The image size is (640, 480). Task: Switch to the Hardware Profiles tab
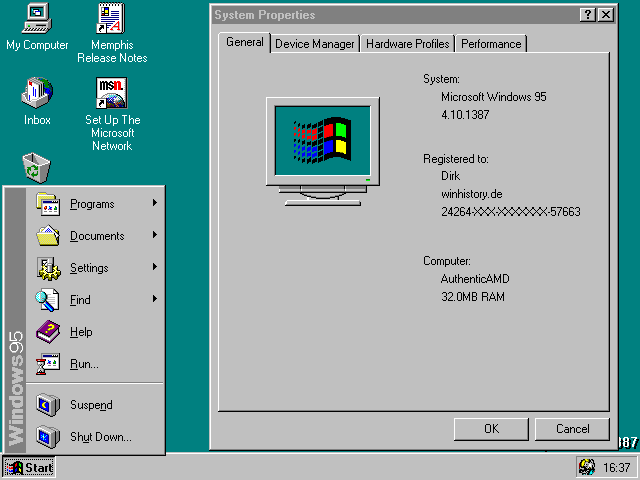pos(407,44)
